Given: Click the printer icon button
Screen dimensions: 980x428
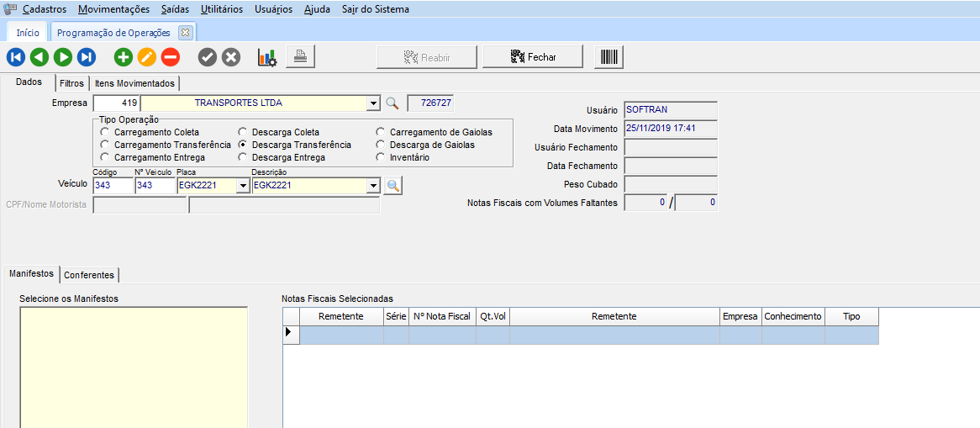Looking at the screenshot, I should point(301,56).
